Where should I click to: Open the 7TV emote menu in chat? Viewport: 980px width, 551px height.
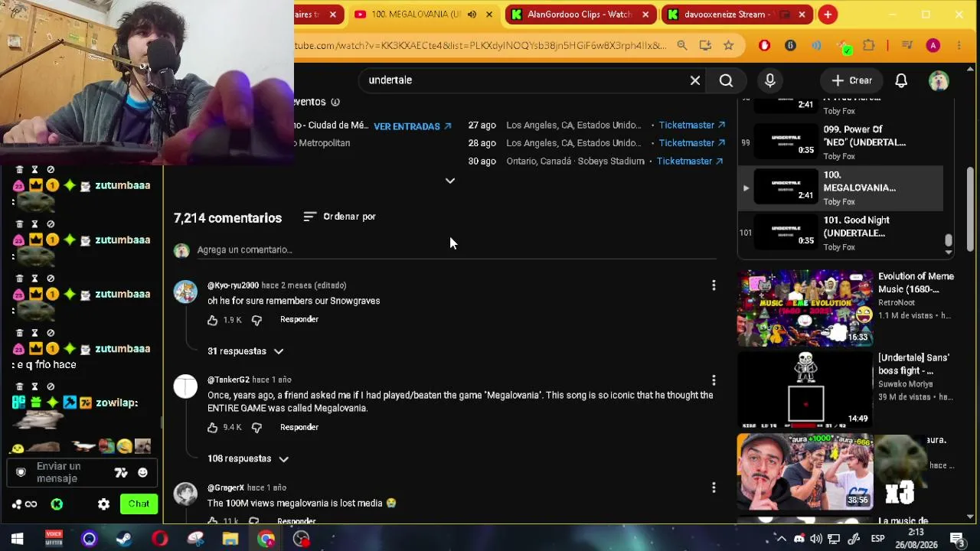click(121, 473)
